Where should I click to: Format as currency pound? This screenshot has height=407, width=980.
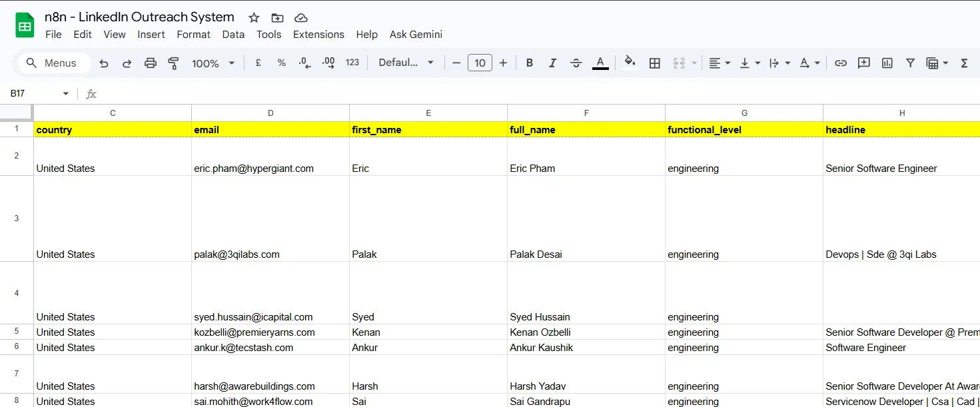258,63
